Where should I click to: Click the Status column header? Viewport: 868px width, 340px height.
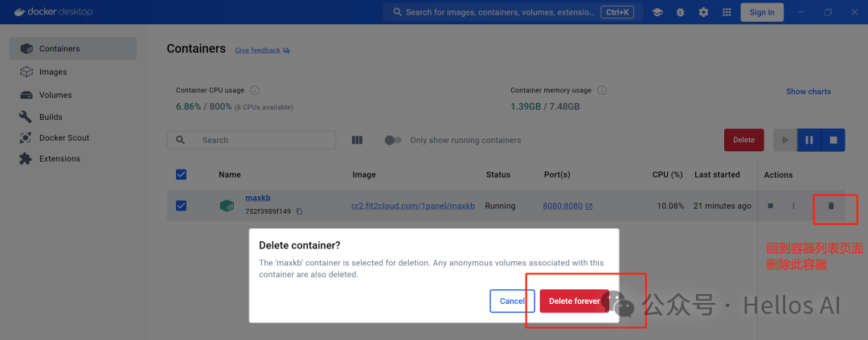(x=498, y=174)
